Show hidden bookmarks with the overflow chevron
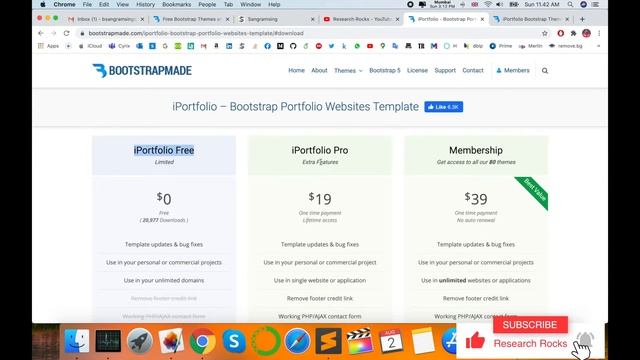The width and height of the screenshot is (640, 360). point(598,46)
